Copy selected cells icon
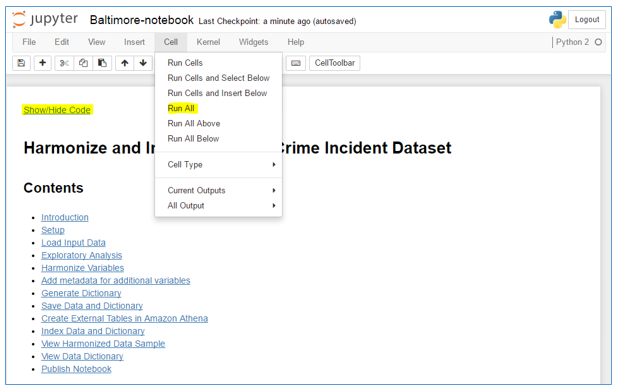Viewport: 618px width, 388px height. click(83, 63)
